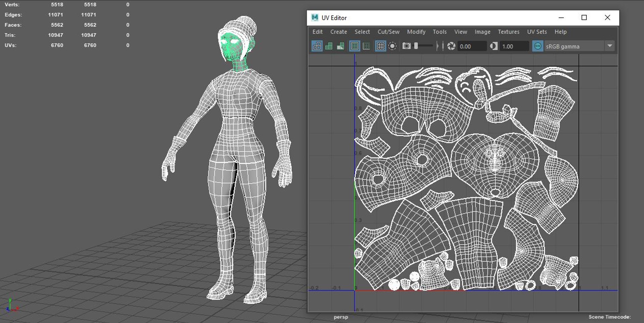Click the exposure aperture icon

click(x=451, y=46)
